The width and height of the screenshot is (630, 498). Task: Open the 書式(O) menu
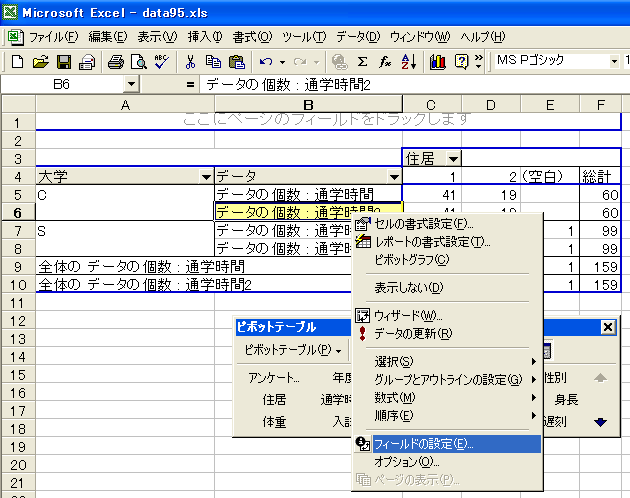(252, 37)
